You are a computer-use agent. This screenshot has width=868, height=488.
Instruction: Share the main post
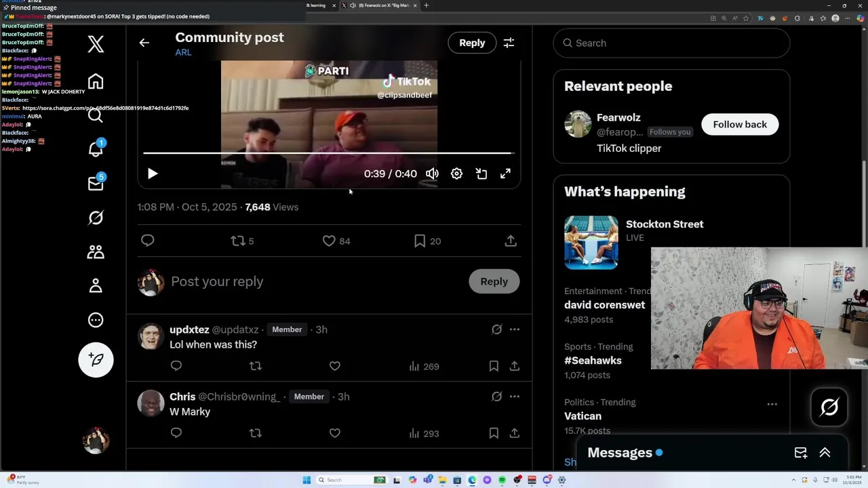511,241
